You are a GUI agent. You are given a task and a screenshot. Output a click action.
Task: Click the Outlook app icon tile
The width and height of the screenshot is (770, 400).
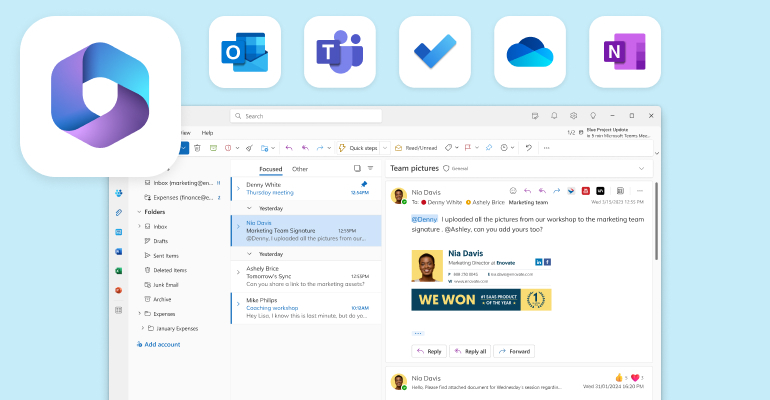tap(245, 52)
